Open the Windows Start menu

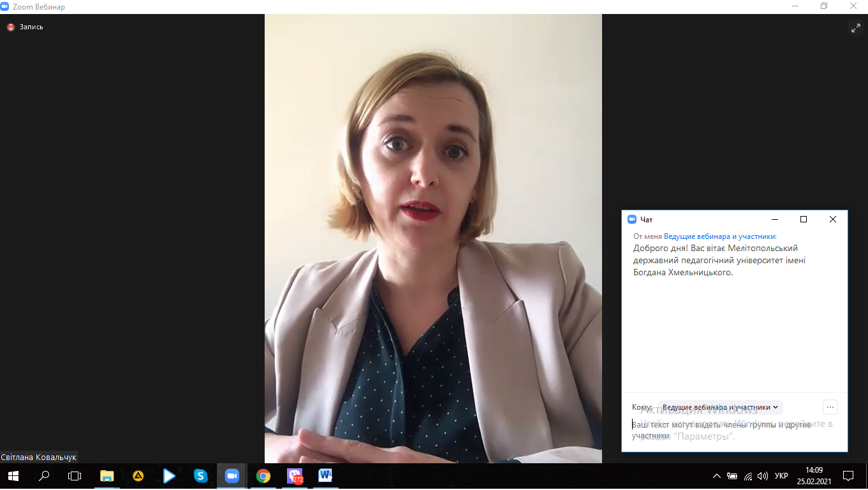pyautogui.click(x=13, y=476)
